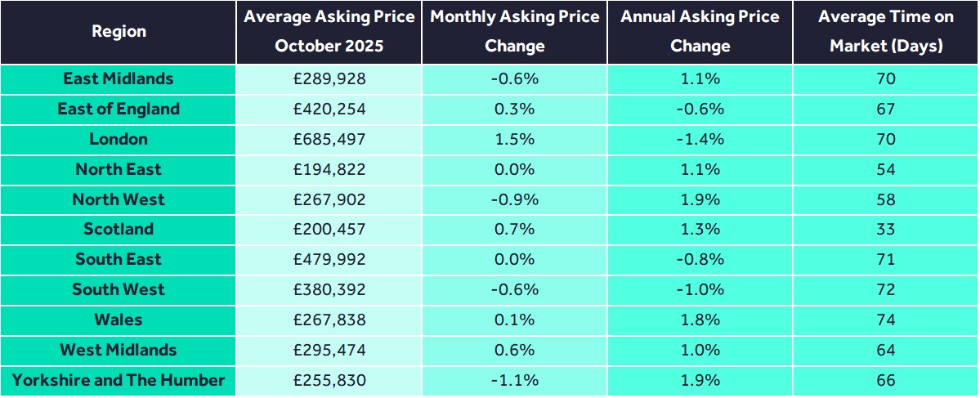Image resolution: width=980 pixels, height=398 pixels.
Task: Select the Wales region cell
Action: tap(119, 320)
